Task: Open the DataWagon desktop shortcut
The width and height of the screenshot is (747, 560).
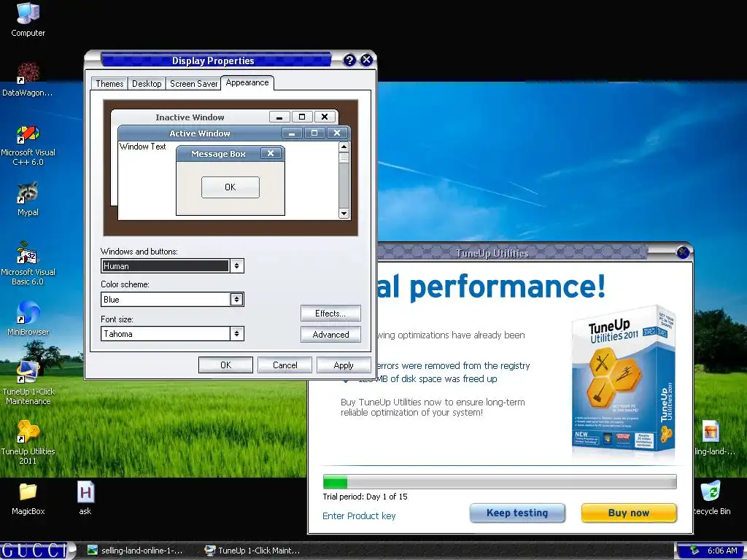Action: pos(28,79)
